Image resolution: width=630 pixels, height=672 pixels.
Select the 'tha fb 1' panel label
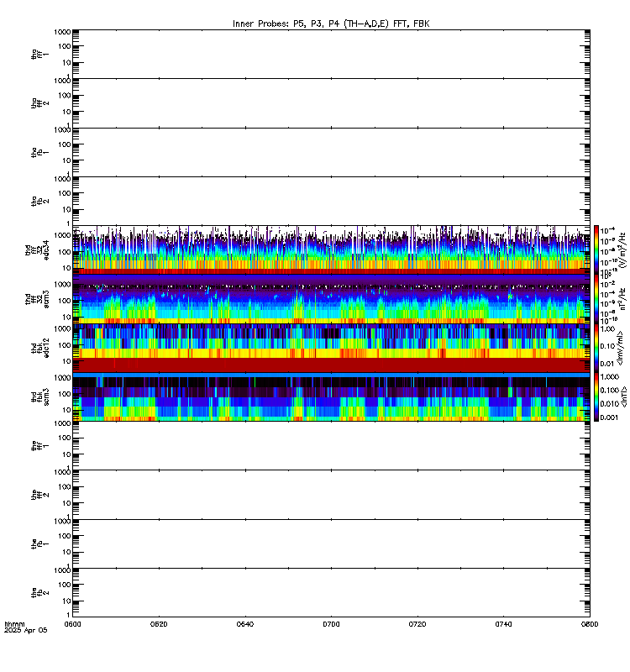coord(39,152)
